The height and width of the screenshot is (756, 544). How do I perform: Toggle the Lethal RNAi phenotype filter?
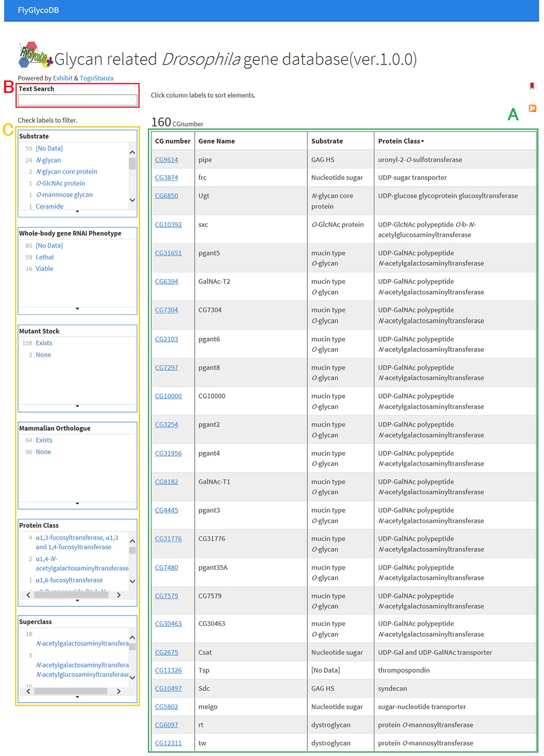[x=45, y=257]
